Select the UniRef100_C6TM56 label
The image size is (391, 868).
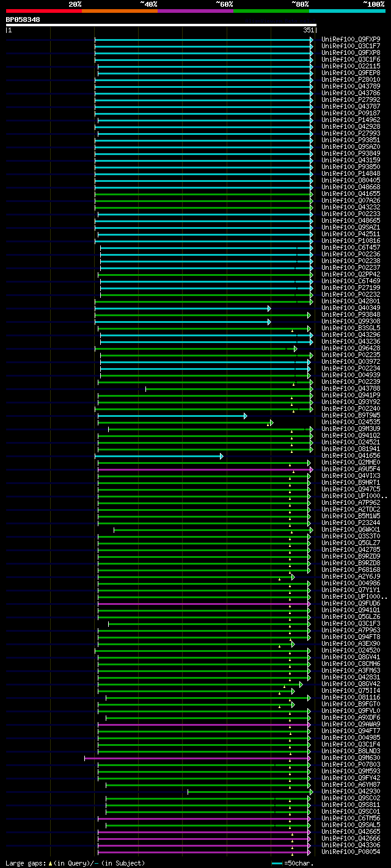point(351,819)
